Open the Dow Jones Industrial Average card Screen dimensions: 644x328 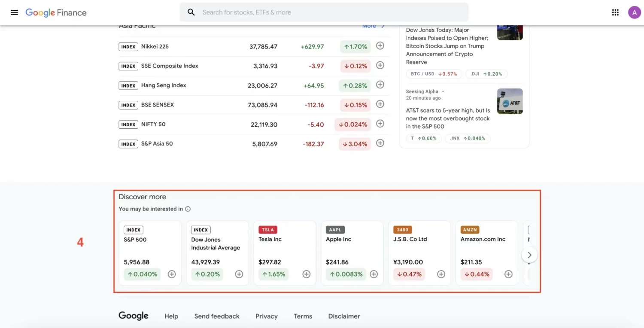coord(217,253)
